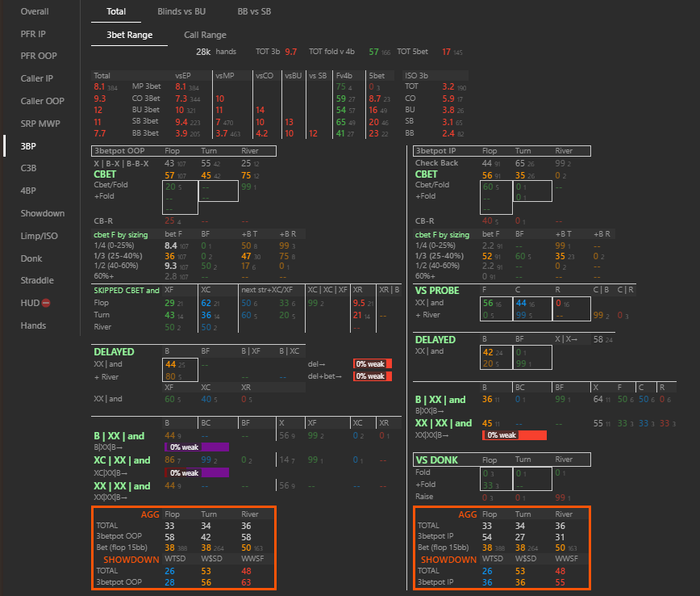700x596 pixels.
Task: Click 3betpot OOP CBET flop 57
Action: click(170, 175)
